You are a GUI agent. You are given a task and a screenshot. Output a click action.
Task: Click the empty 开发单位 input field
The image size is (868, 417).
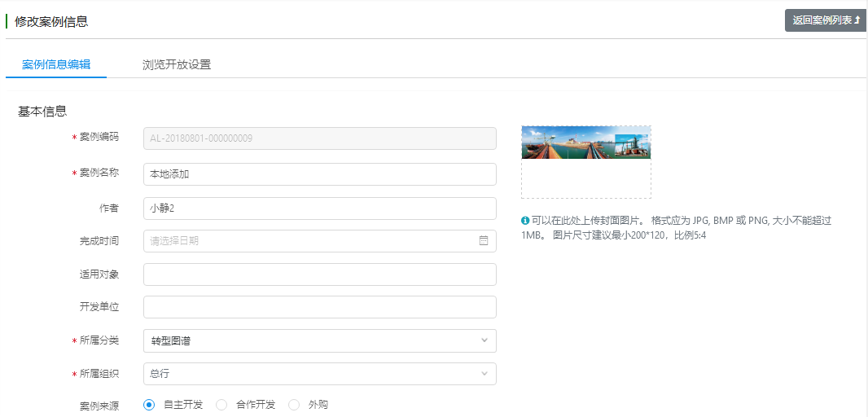[x=319, y=307]
